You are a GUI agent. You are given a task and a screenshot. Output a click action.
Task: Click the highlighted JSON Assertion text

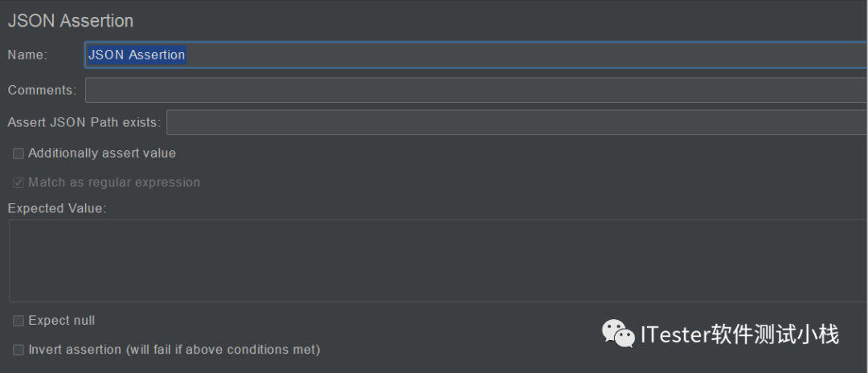point(137,55)
